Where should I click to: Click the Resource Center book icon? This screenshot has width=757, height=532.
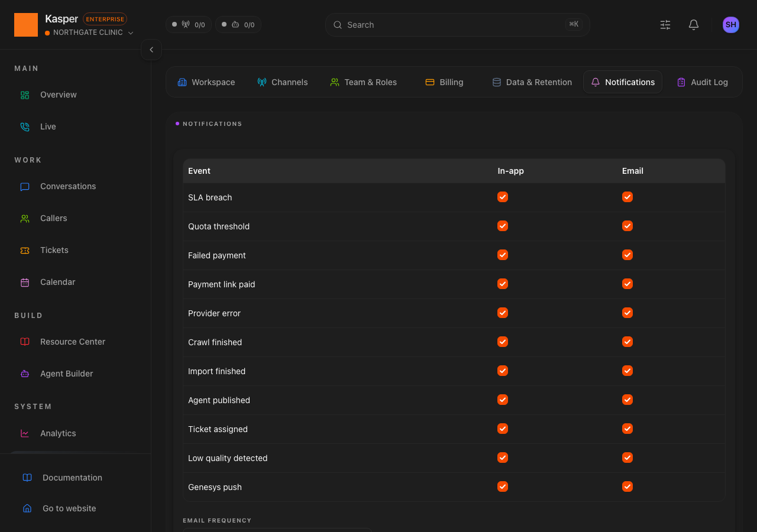coord(25,342)
